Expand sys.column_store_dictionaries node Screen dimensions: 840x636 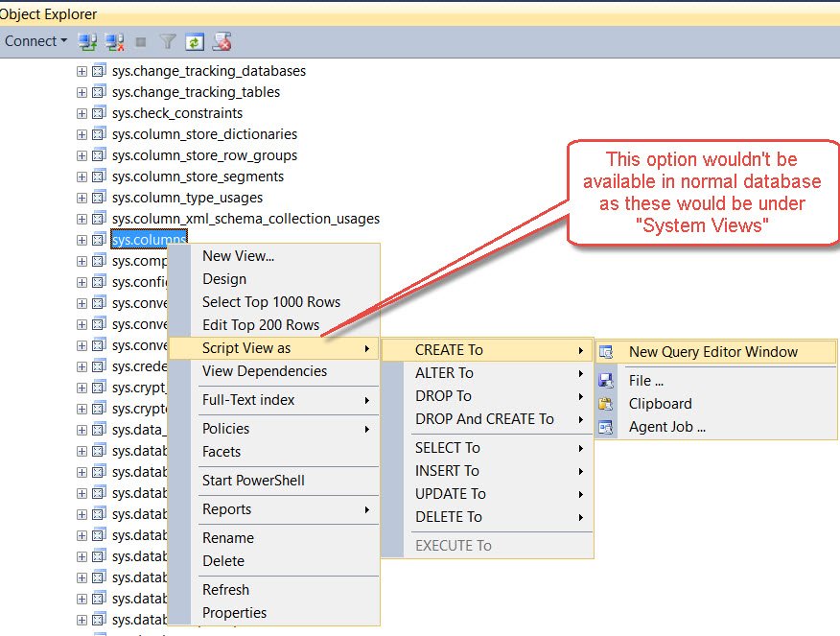pyautogui.click(x=82, y=134)
